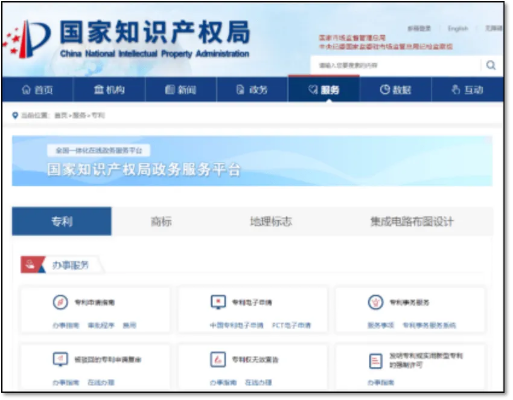Open 专利权无效宣告 icon

coord(218,360)
